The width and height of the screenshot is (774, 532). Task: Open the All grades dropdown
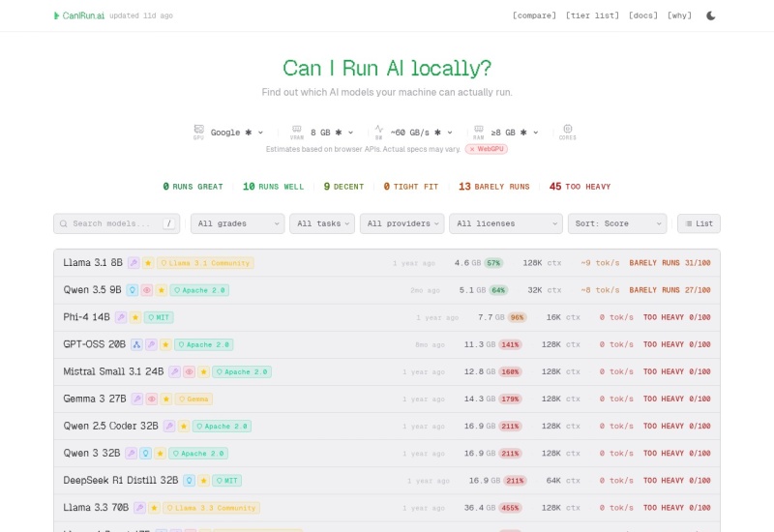click(237, 223)
